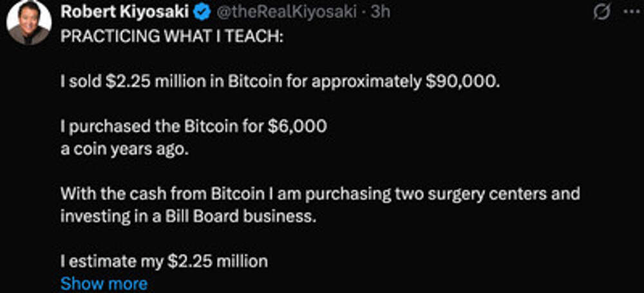Click the Robert Kiyosaki display name
Viewport: 644px width, 293px height.
click(x=127, y=13)
